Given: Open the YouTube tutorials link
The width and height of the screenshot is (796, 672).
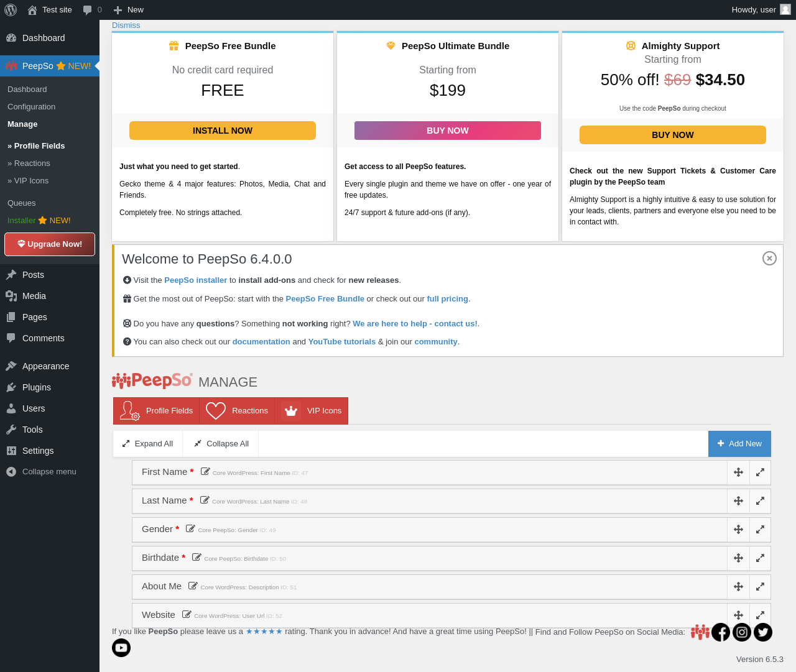Looking at the screenshot, I should coord(342,342).
